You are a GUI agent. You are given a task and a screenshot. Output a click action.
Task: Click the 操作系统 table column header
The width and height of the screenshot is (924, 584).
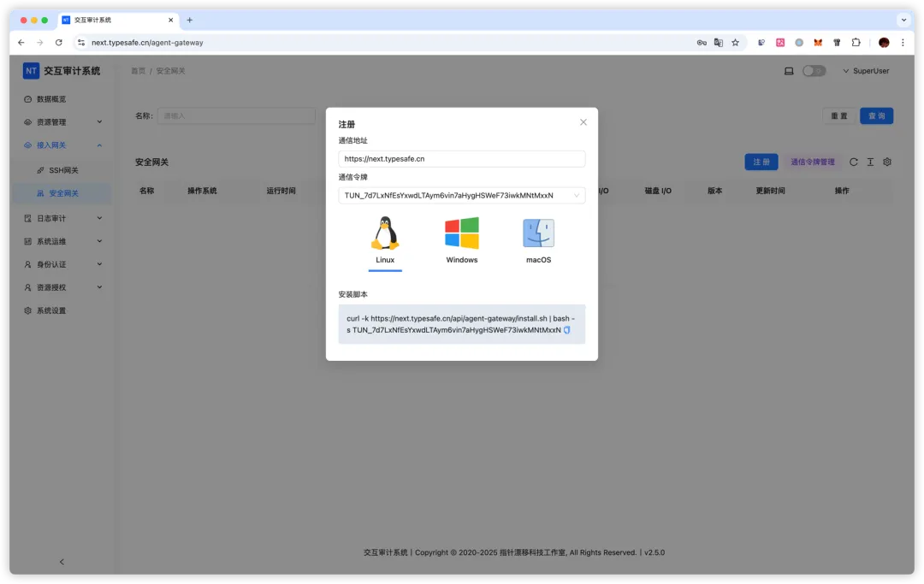202,191
